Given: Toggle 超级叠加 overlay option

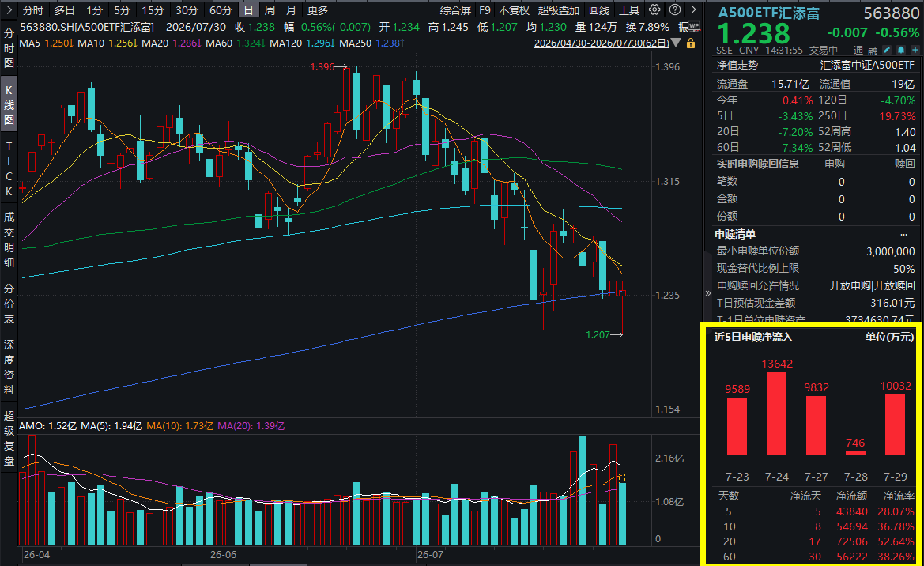Looking at the screenshot, I should point(559,10).
